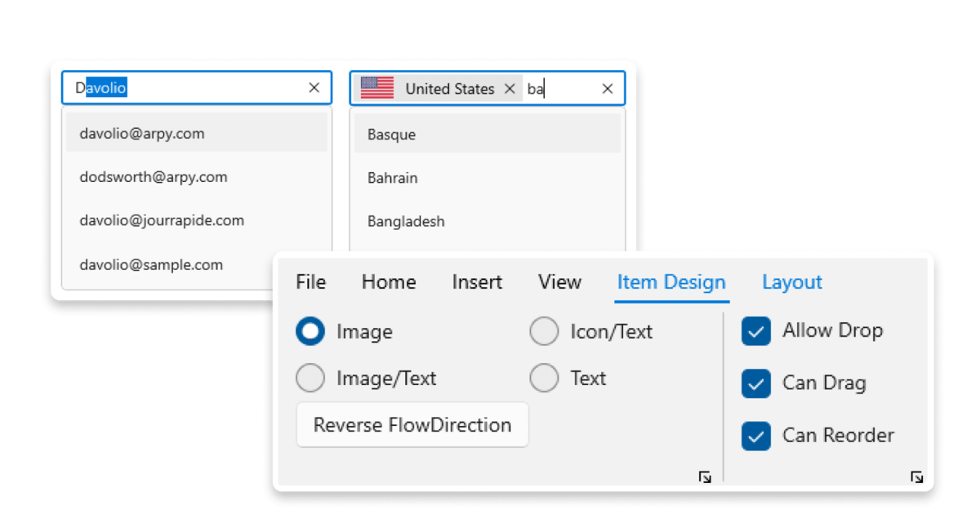980x514 pixels.
Task: Switch to the Layout tab
Action: click(x=791, y=281)
